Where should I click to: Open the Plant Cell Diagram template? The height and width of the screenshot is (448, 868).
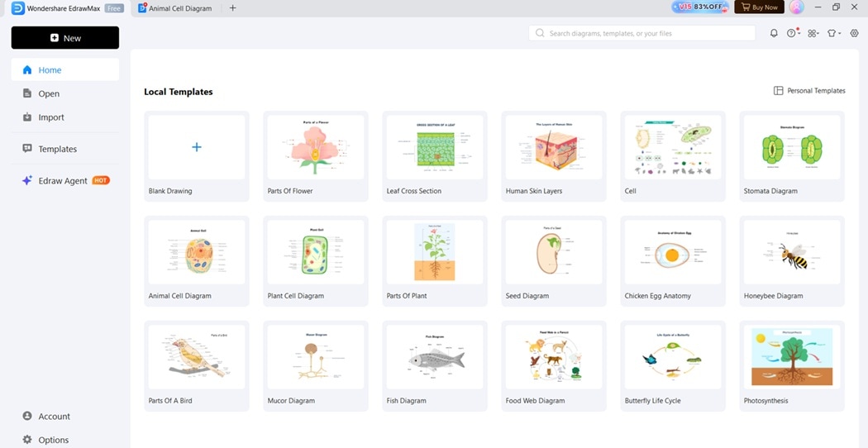pyautogui.click(x=316, y=261)
